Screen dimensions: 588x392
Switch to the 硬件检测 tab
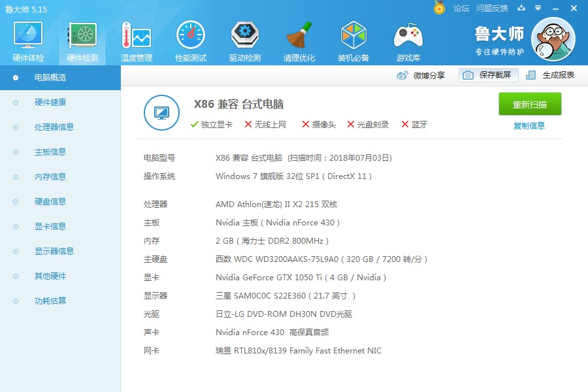point(82,38)
